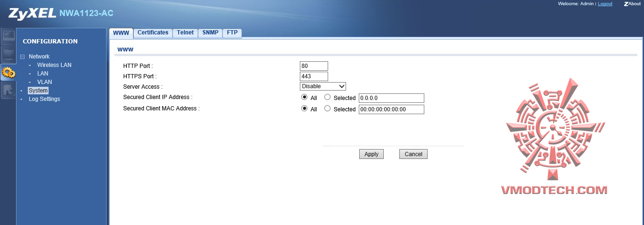This screenshot has width=644, height=225.
Task: Switch to the FTP tab
Action: (232, 33)
